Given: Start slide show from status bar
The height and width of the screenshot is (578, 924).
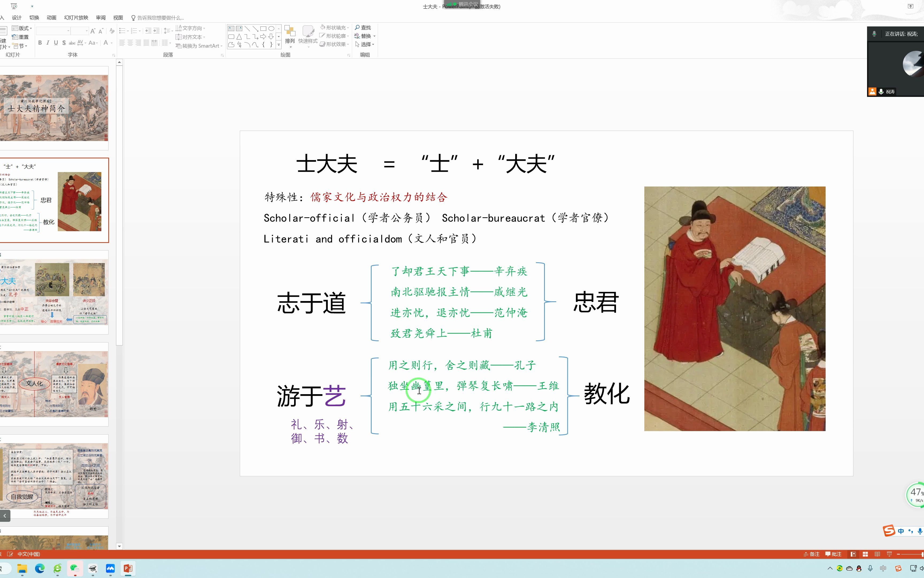Looking at the screenshot, I should [889, 554].
